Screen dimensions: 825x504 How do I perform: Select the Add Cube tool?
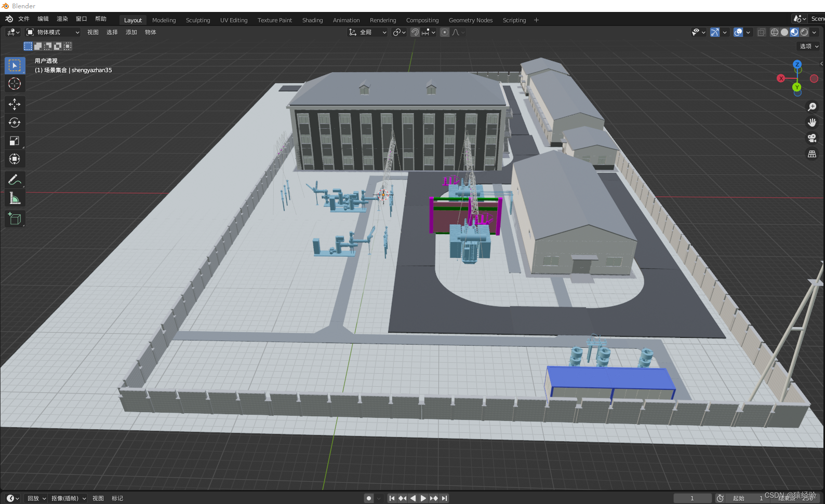[15, 219]
